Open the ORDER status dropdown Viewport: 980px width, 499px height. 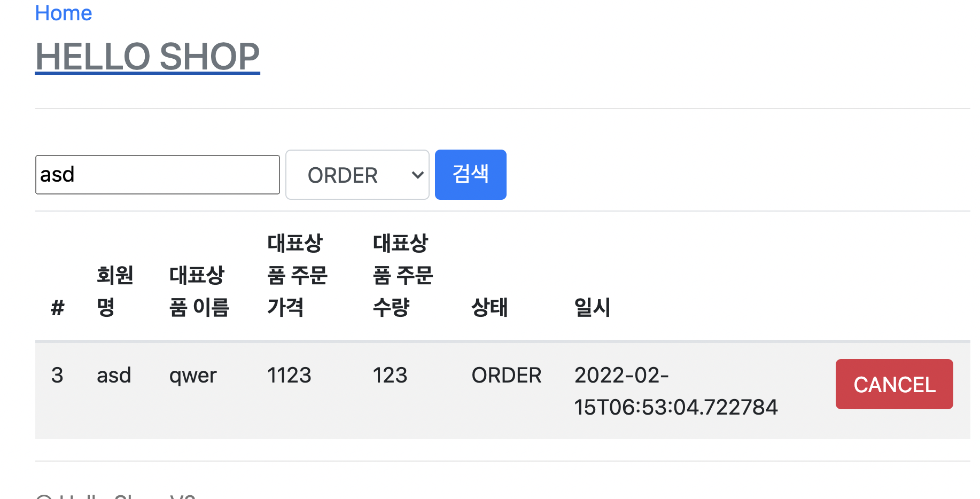click(357, 175)
